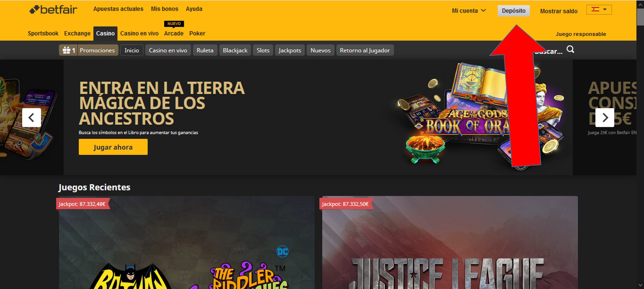This screenshot has height=289, width=644.
Task: Go to next banner slide arrow
Action: 605,118
